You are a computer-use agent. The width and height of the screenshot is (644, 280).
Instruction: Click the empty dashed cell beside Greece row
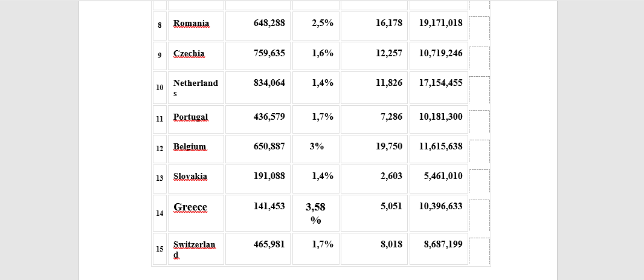pyautogui.click(x=479, y=215)
